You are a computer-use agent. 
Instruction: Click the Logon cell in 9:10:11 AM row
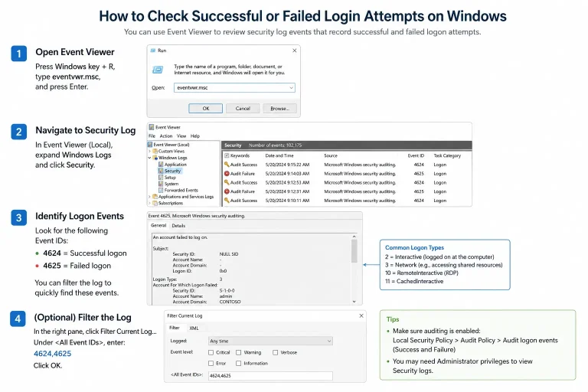440,201
